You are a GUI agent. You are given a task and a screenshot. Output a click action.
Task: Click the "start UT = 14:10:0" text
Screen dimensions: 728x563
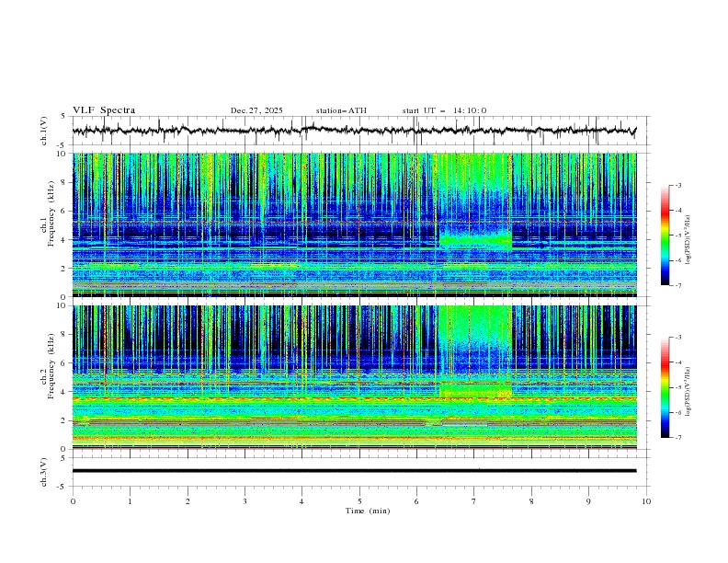click(x=444, y=110)
